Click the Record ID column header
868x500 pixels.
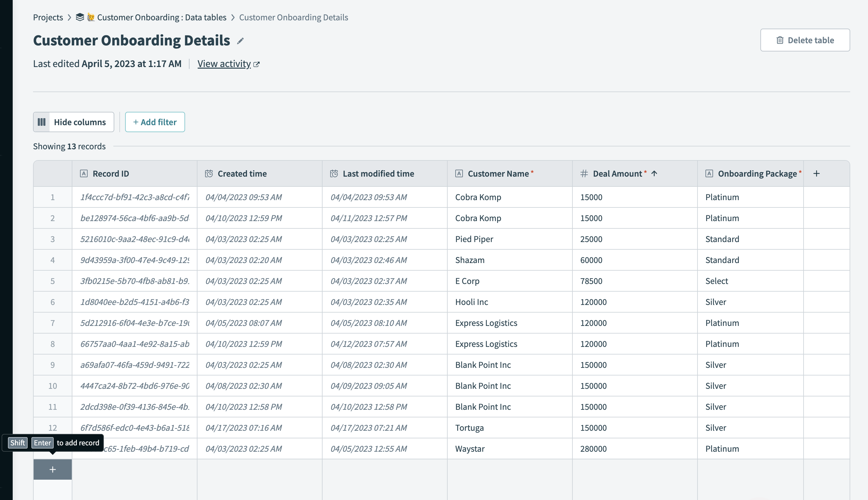[135, 173]
